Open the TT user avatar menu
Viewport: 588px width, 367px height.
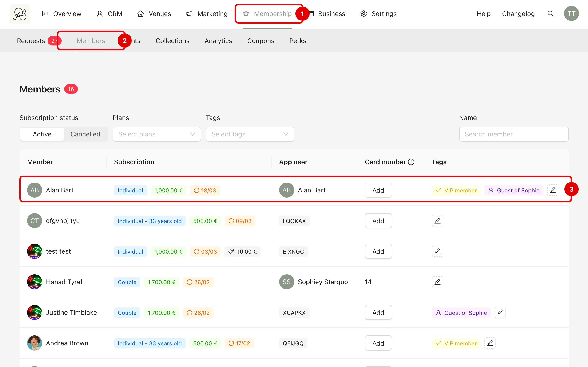(571, 14)
